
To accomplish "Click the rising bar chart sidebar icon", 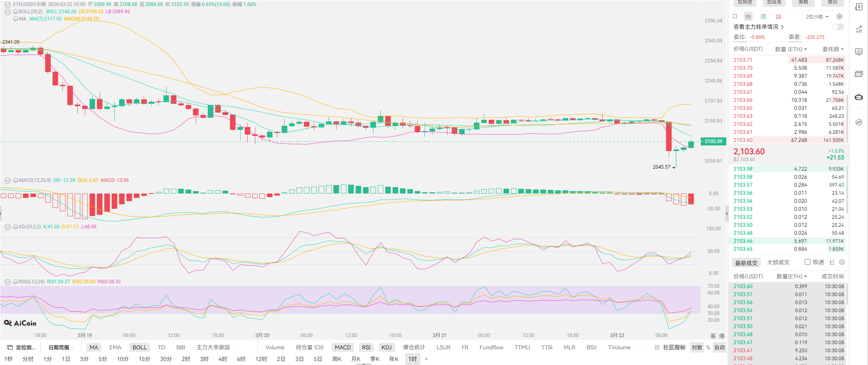I will click(858, 29).
